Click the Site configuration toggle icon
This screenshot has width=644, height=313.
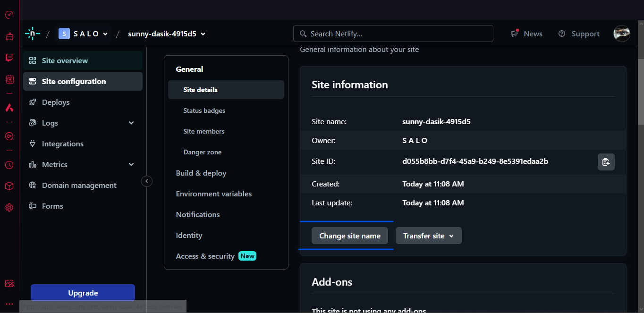33,81
